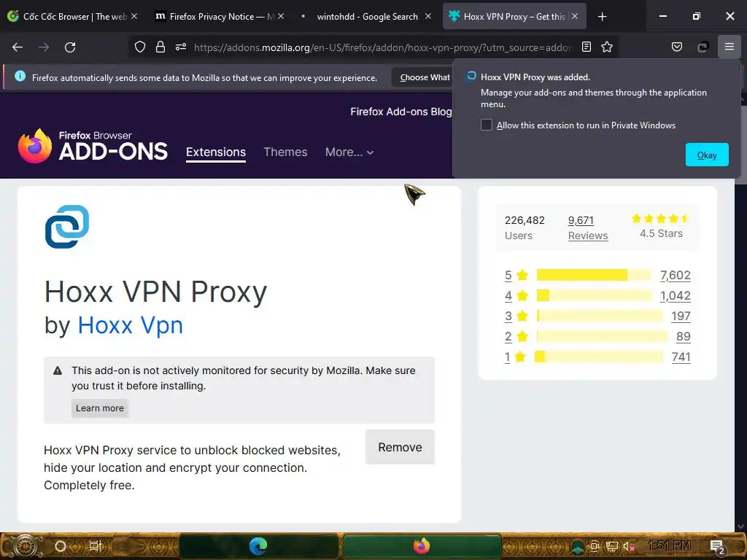Screen dimensions: 747x560
Task: Confirm with the Okay button
Action: (x=706, y=155)
